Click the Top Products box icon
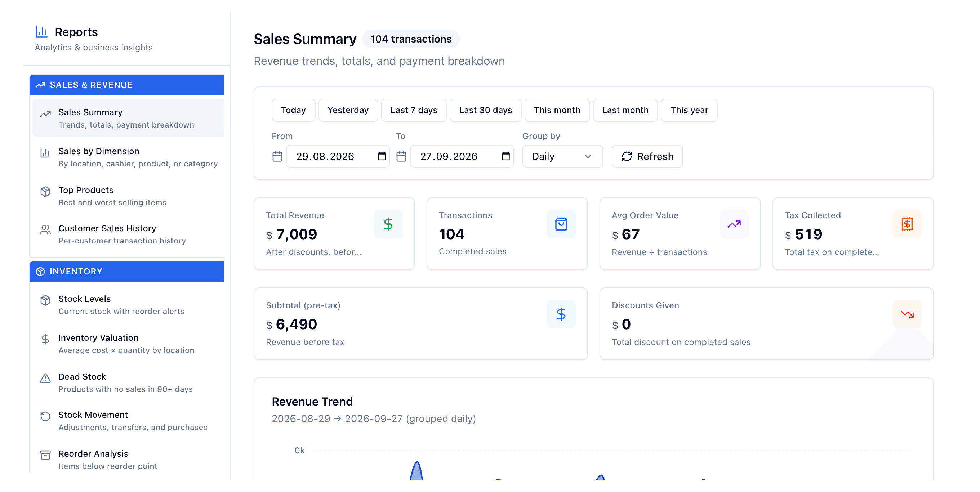This screenshot has height=492, width=980. click(x=45, y=192)
